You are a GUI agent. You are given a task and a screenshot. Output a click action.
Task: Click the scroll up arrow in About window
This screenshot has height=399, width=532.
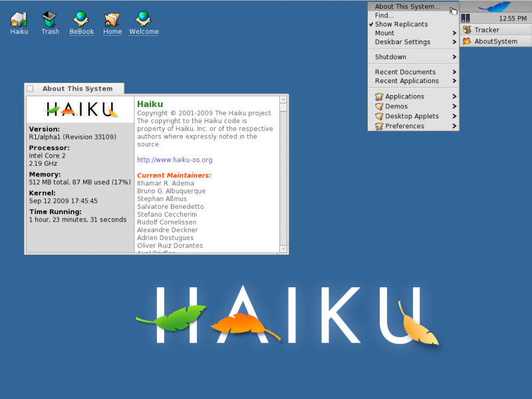[283, 99]
